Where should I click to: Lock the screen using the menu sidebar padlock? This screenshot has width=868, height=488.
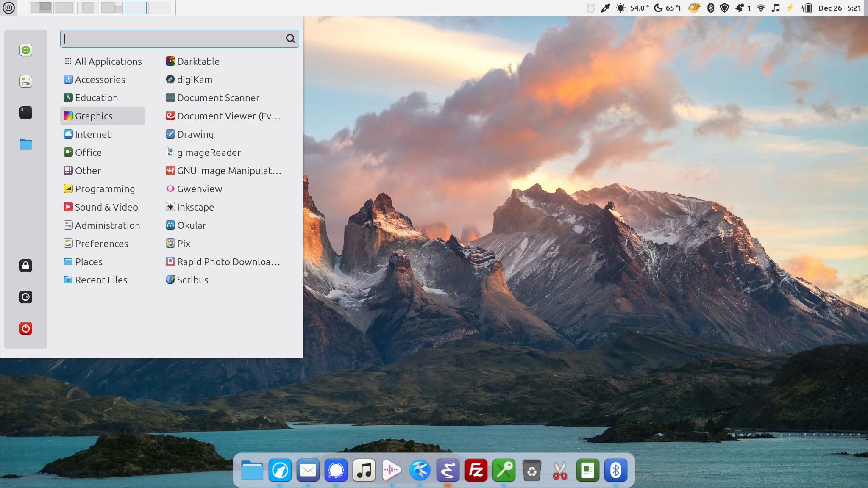point(26,266)
